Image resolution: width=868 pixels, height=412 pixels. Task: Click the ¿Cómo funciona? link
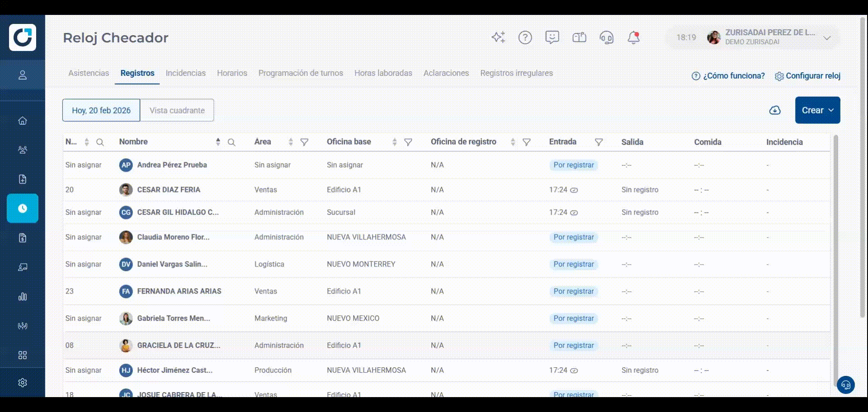coord(728,76)
